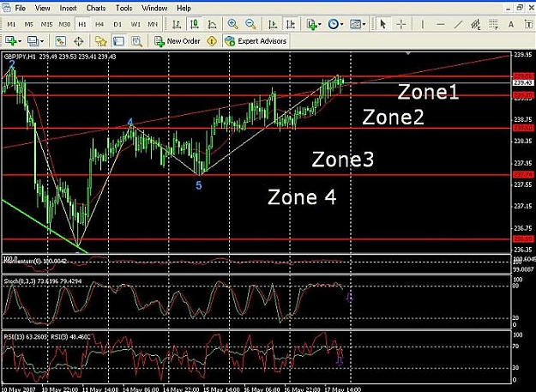
Task: Choose the trendline drawing tool
Action: coord(458,24)
